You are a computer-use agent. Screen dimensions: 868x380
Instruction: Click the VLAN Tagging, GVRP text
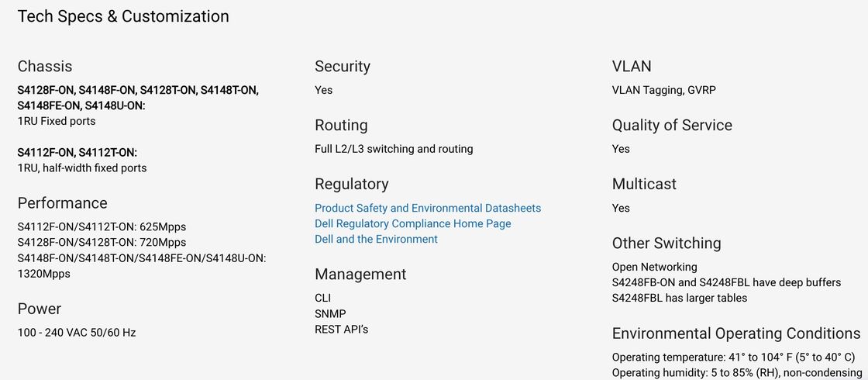tap(664, 90)
